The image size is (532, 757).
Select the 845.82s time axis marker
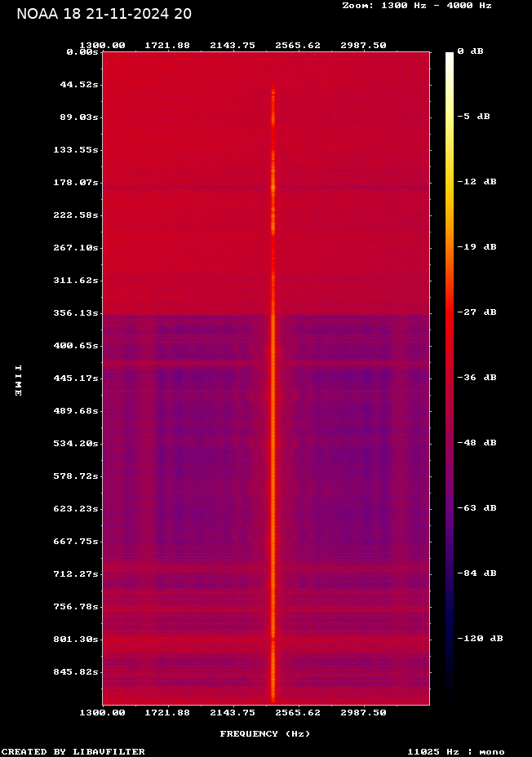coord(76,671)
